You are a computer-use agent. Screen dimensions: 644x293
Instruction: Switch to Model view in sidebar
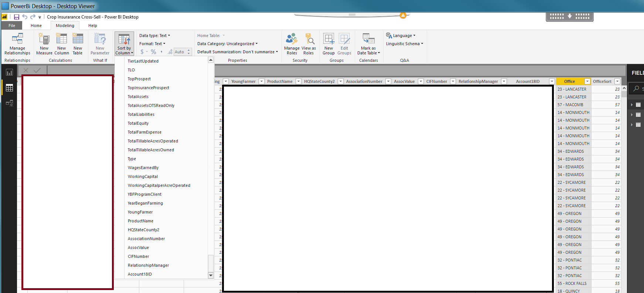pyautogui.click(x=9, y=103)
